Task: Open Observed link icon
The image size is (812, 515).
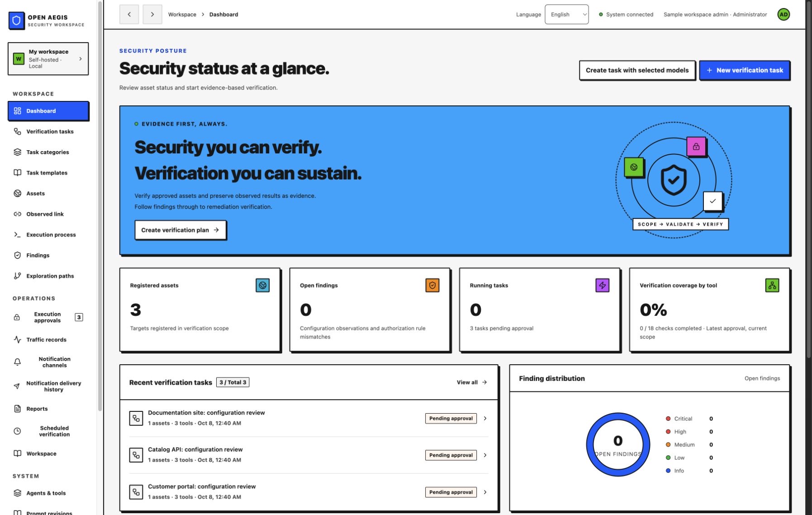Action: click(x=17, y=214)
